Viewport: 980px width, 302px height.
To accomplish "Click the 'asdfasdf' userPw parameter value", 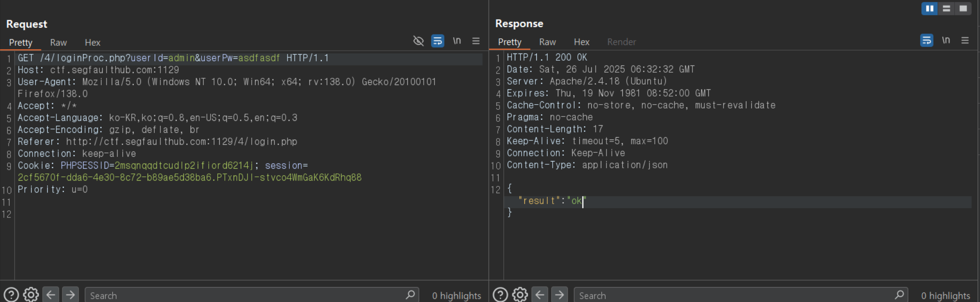I will pyautogui.click(x=259, y=58).
